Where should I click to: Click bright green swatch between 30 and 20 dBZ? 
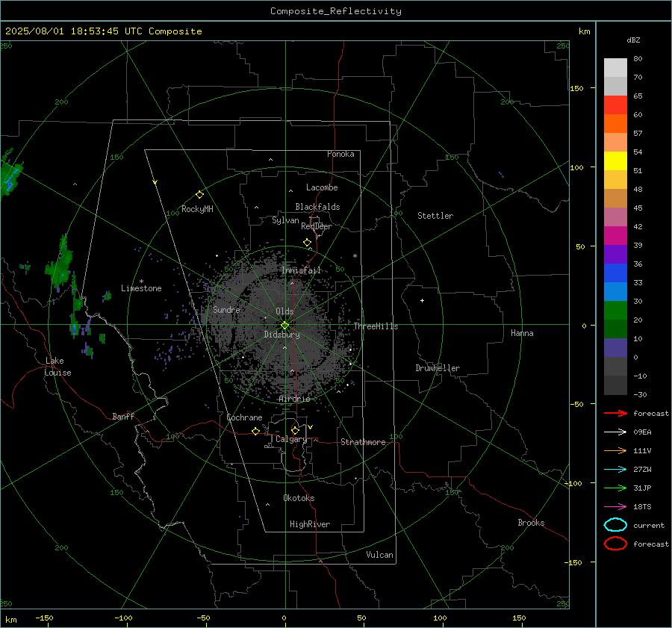click(x=615, y=311)
